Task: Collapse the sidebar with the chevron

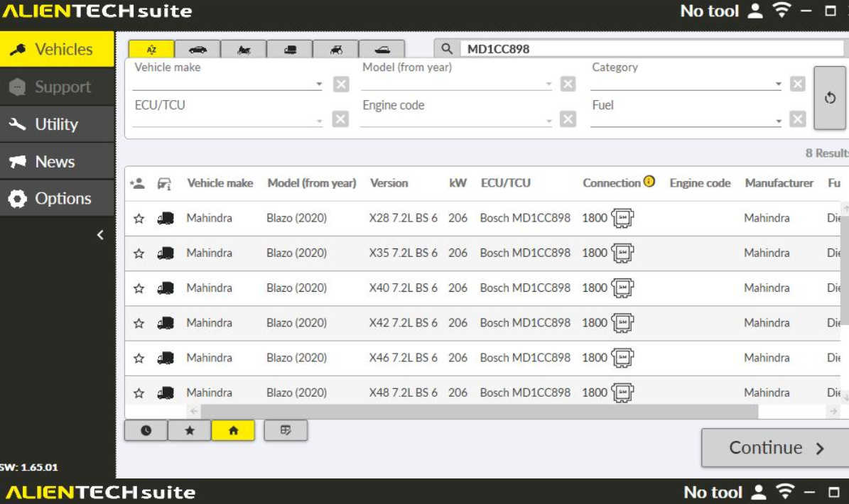Action: coord(101,234)
